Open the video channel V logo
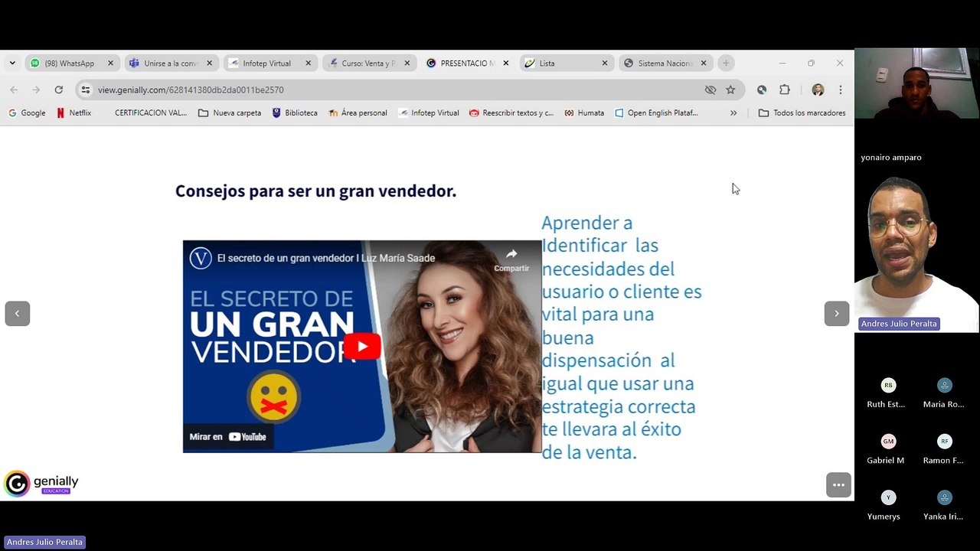 coord(201,258)
